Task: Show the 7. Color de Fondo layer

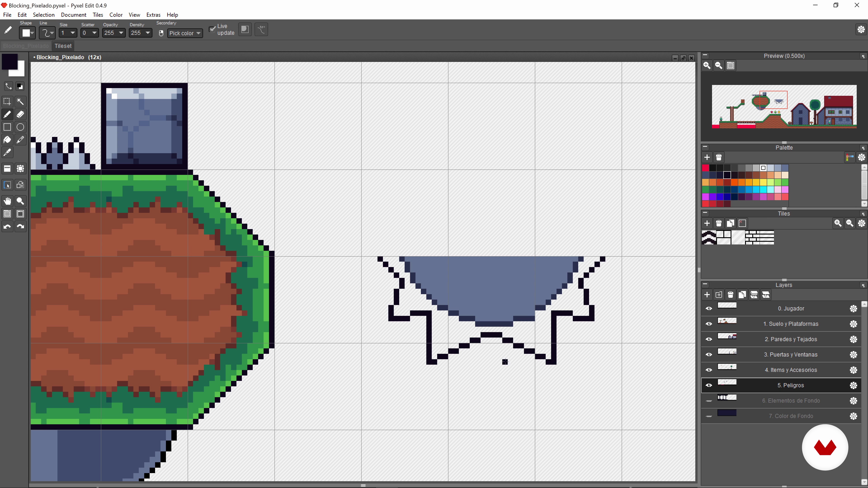Action: click(x=709, y=416)
